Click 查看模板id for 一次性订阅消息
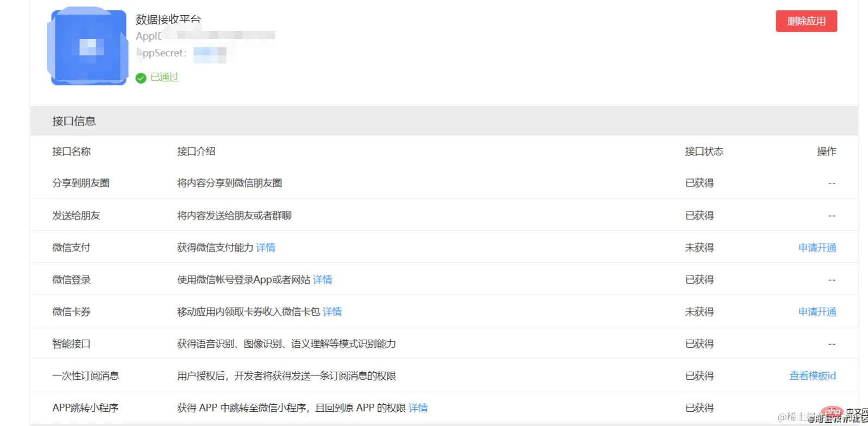 (813, 376)
